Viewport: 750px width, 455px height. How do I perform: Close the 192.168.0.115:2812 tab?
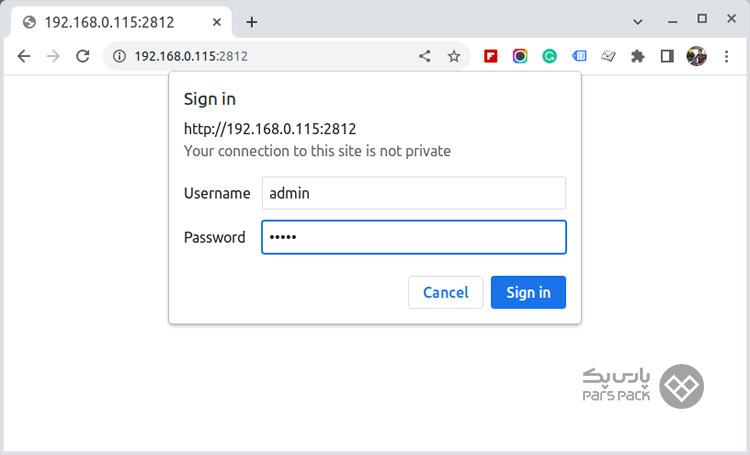pyautogui.click(x=217, y=22)
